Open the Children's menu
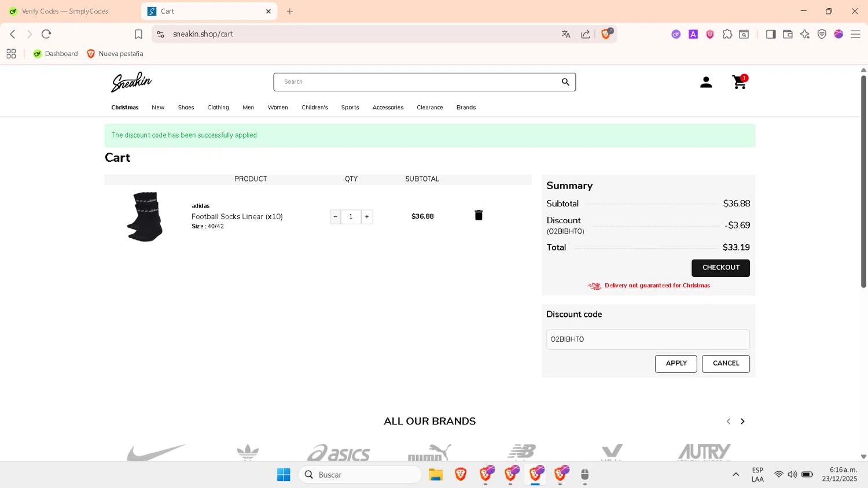868x488 pixels. click(x=315, y=108)
